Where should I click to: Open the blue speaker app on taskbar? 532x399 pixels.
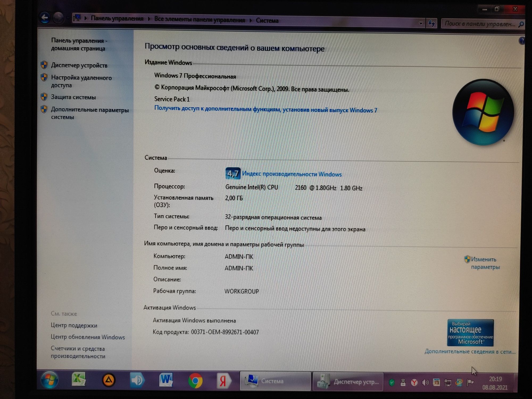point(137,380)
